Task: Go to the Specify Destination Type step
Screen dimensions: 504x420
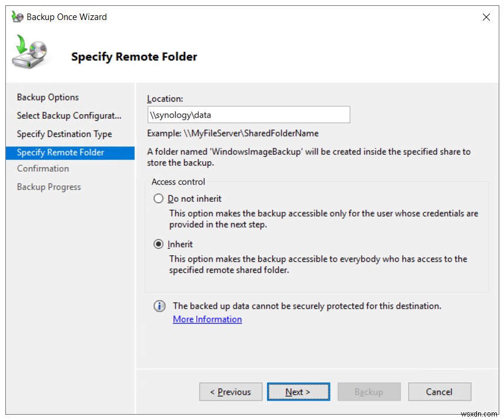Action: [x=64, y=134]
